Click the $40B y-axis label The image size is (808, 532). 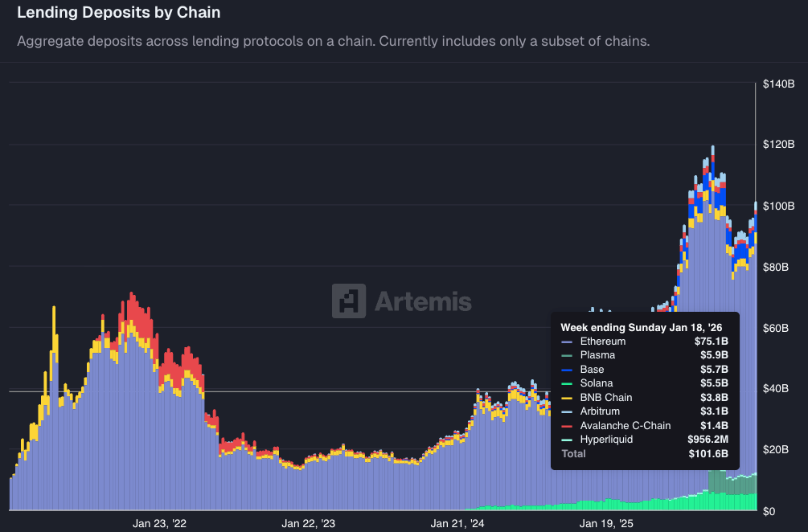[776, 388]
